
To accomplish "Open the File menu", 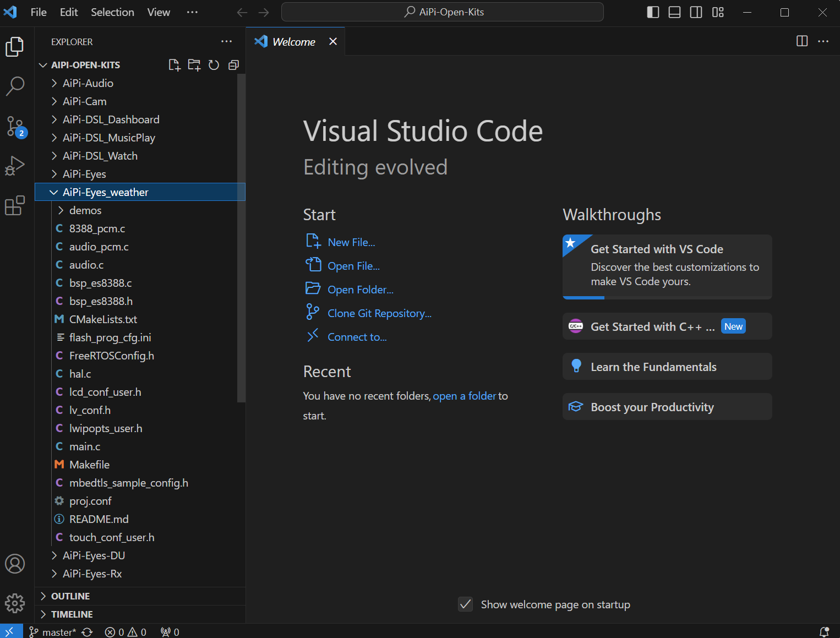I will 39,12.
